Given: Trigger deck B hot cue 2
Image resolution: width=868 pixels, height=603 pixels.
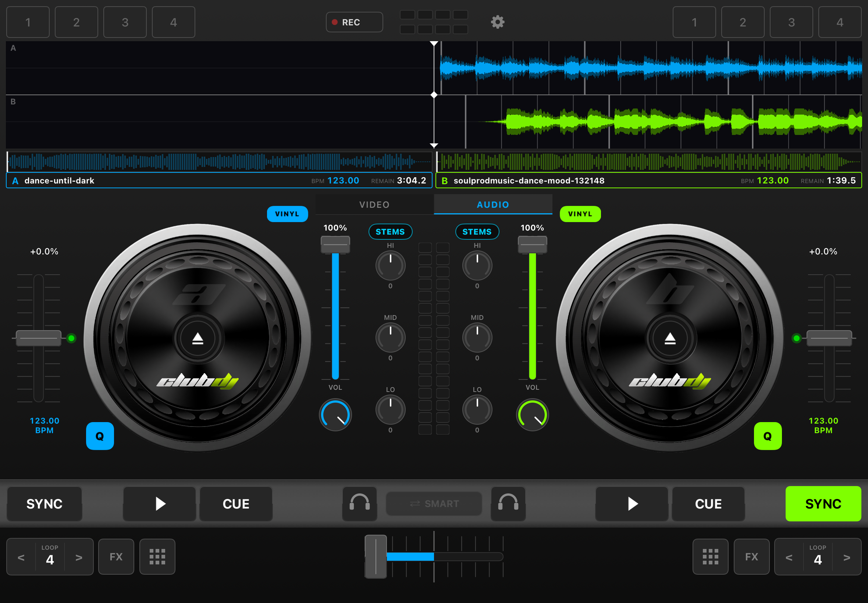Looking at the screenshot, I should pyautogui.click(x=743, y=22).
